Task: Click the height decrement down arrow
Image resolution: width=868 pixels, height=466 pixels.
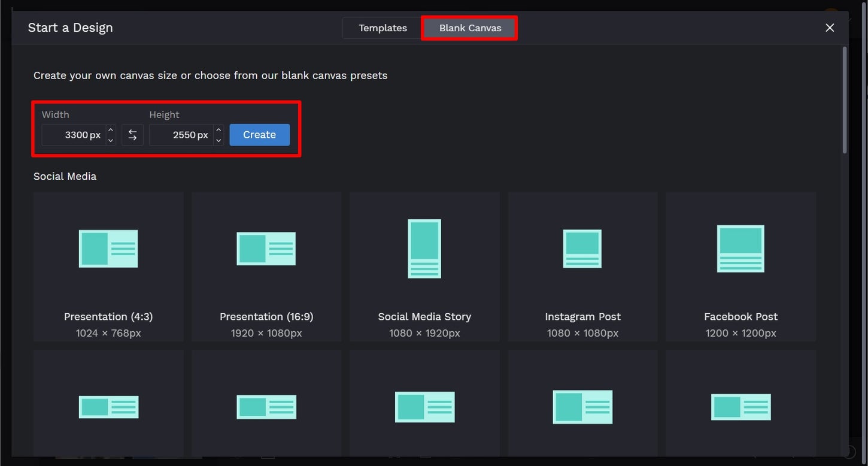Action: point(218,140)
